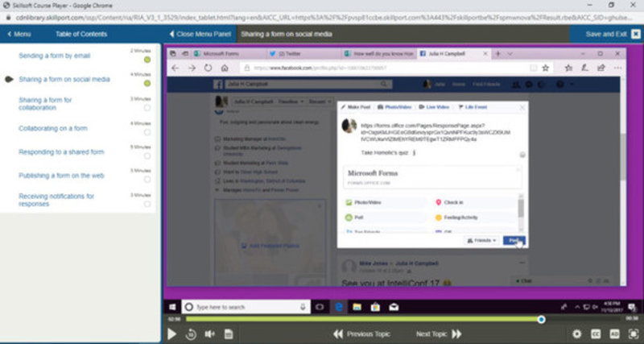Select Live Video in post dialog header
Image resolution: width=644 pixels, height=344 pixels.
(x=434, y=107)
